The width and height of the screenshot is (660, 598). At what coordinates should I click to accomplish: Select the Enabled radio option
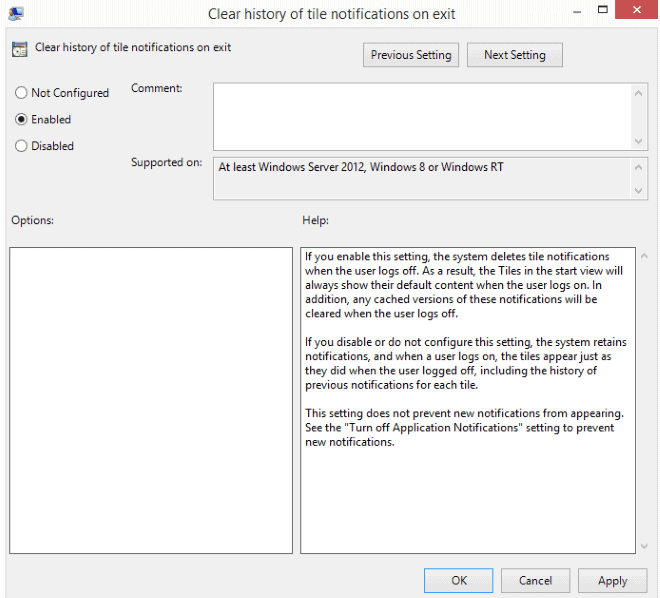tap(22, 119)
